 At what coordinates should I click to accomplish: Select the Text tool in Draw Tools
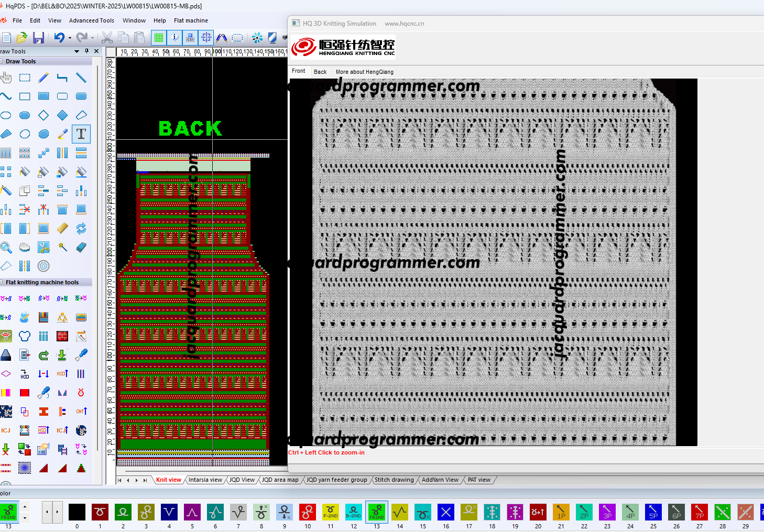(81, 134)
